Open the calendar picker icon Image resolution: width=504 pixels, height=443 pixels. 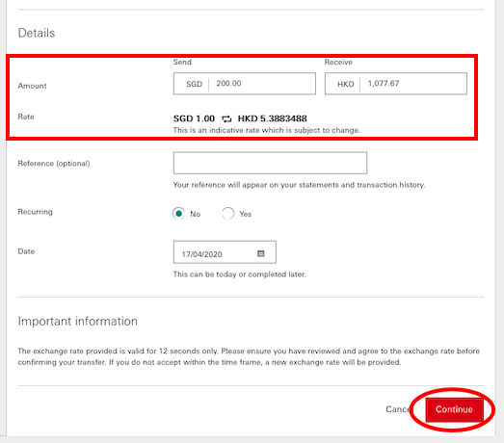pos(261,254)
